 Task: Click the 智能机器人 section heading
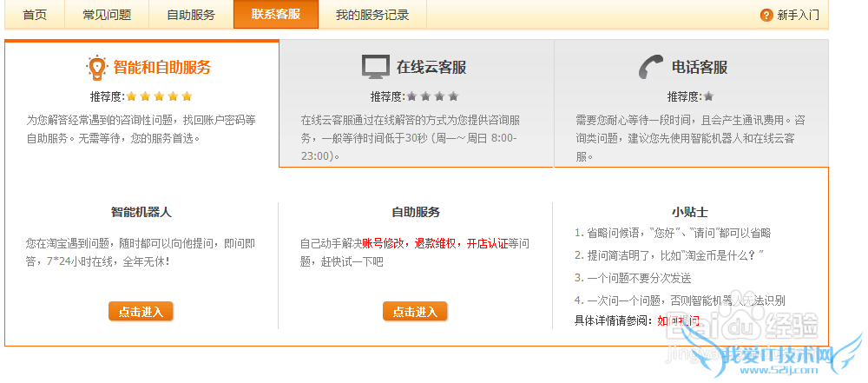click(141, 212)
